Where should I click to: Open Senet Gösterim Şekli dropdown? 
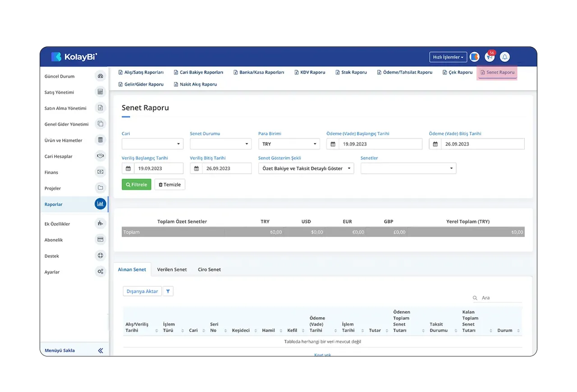pyautogui.click(x=306, y=168)
